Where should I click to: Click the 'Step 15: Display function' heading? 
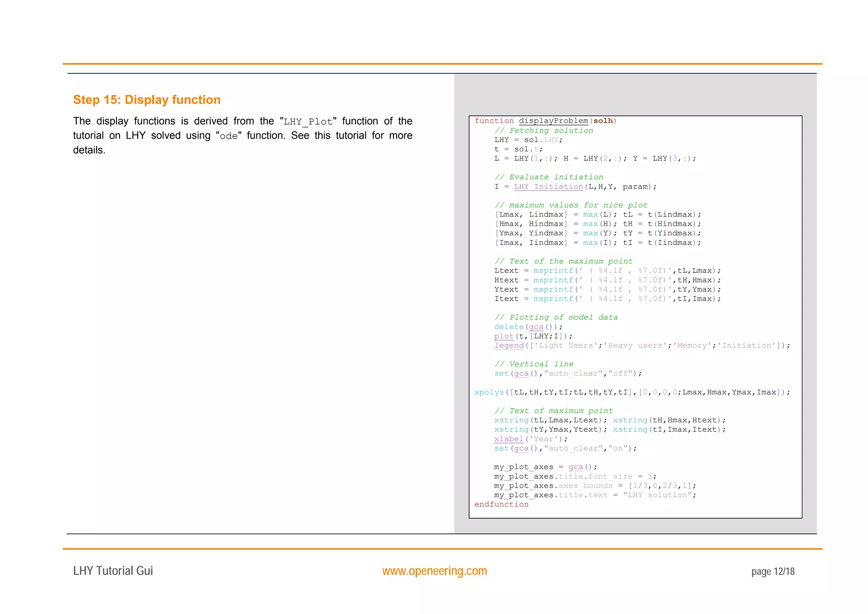tap(147, 100)
